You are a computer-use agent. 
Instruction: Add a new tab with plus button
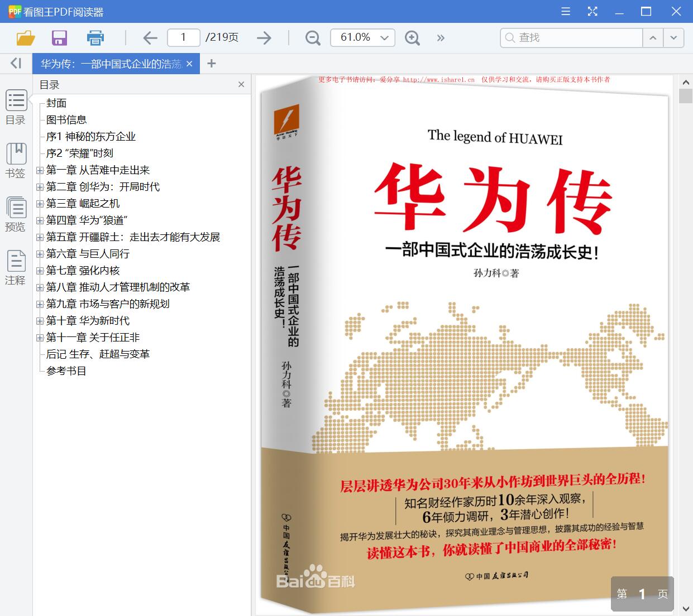tap(211, 63)
